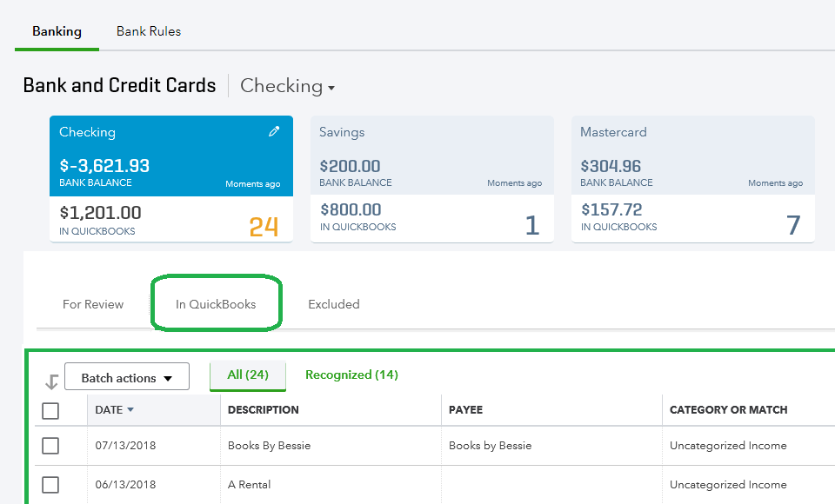Select the In QuickBooks tab
Screen dimensions: 835x504
coord(216,304)
